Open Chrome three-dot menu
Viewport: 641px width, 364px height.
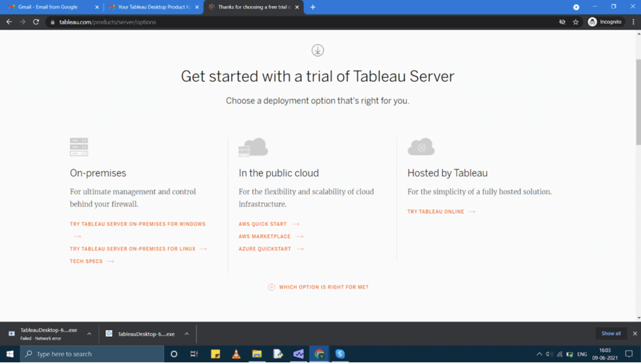pyautogui.click(x=634, y=22)
